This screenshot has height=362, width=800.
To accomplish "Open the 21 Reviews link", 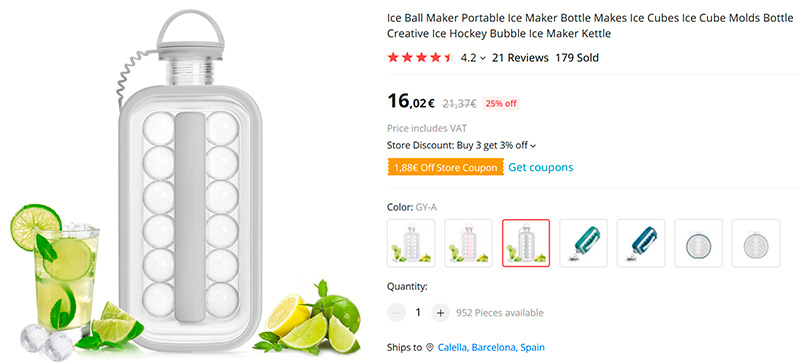I will pos(520,58).
